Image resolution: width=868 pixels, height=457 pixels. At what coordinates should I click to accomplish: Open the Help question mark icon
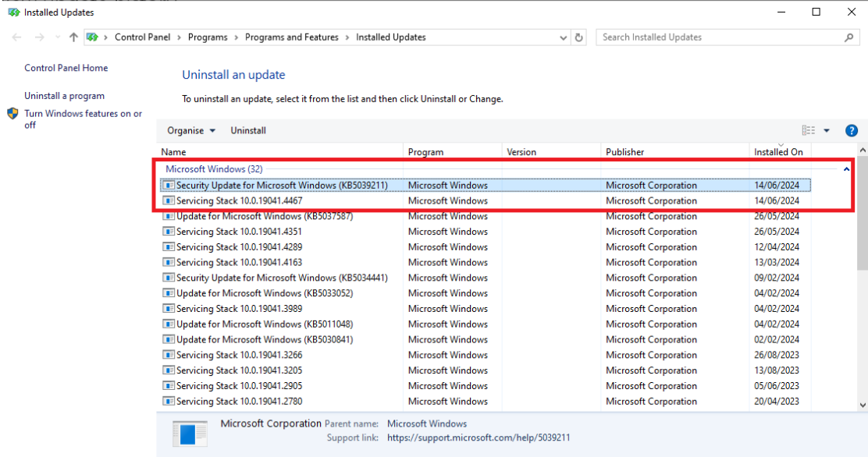(x=852, y=130)
